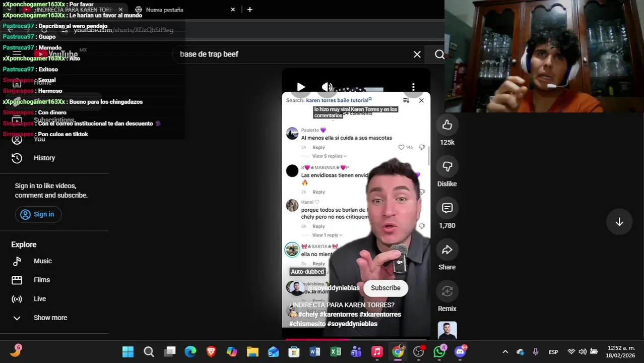Open Apple Music from taskbar
This screenshot has height=363, width=644.
point(377,352)
